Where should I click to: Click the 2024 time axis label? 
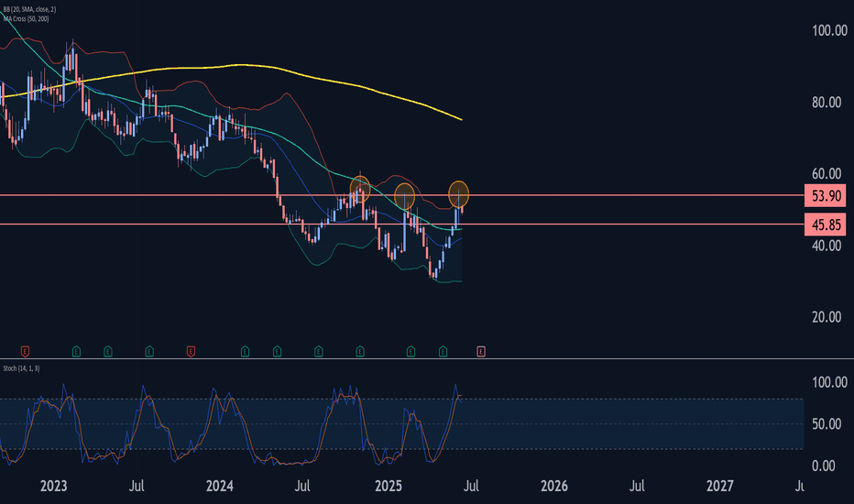click(x=220, y=486)
